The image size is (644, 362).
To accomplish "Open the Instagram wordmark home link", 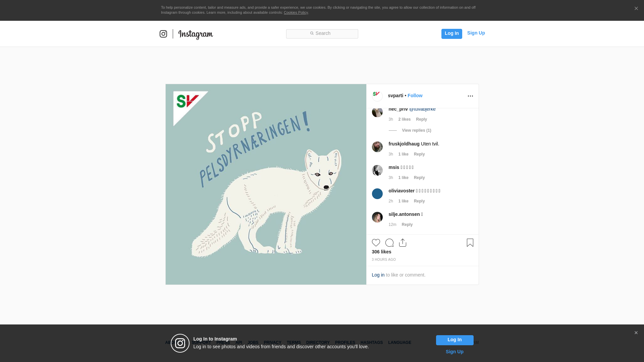I will click(196, 35).
